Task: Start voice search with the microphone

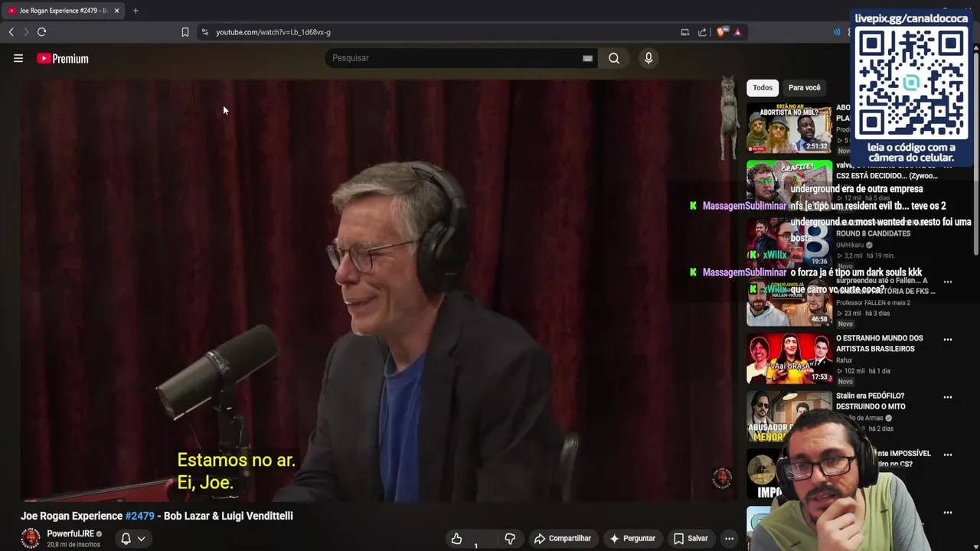Action: click(x=648, y=58)
